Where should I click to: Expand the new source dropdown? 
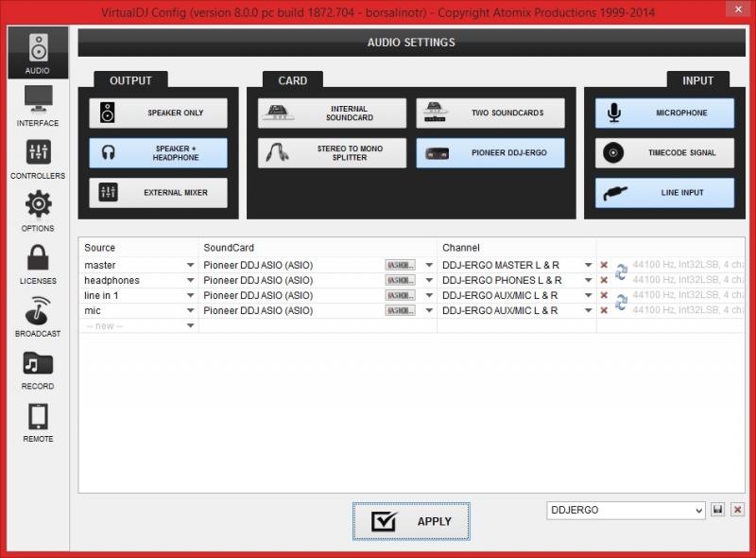[x=191, y=326]
